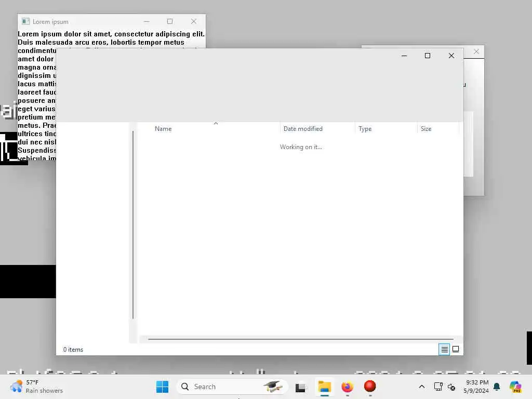Image resolution: width=532 pixels, height=399 pixels.
Task: Minimize the Lorem ipsum window
Action: [x=147, y=21]
